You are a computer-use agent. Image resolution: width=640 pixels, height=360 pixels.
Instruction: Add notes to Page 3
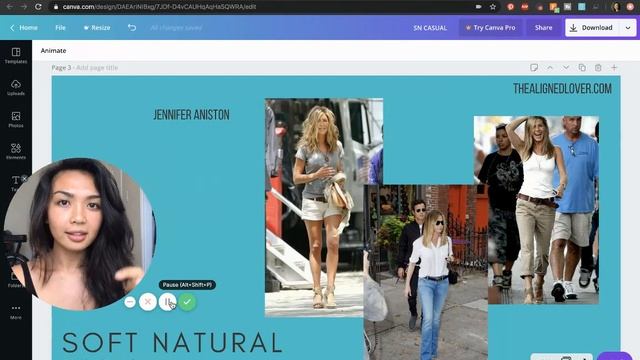534,68
